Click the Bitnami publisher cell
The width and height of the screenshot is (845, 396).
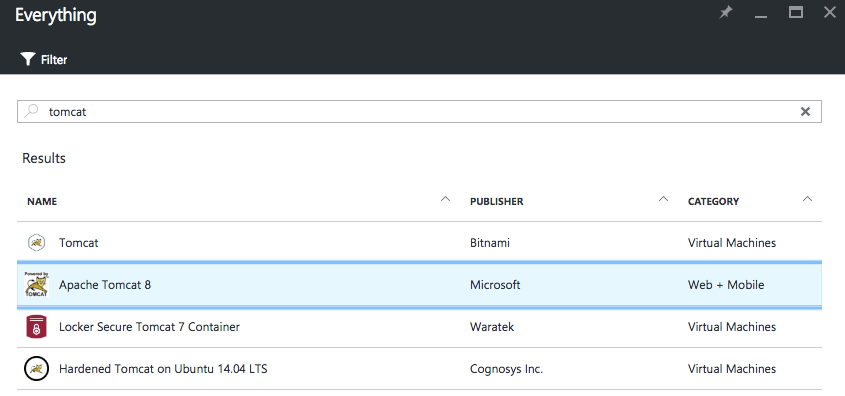490,243
